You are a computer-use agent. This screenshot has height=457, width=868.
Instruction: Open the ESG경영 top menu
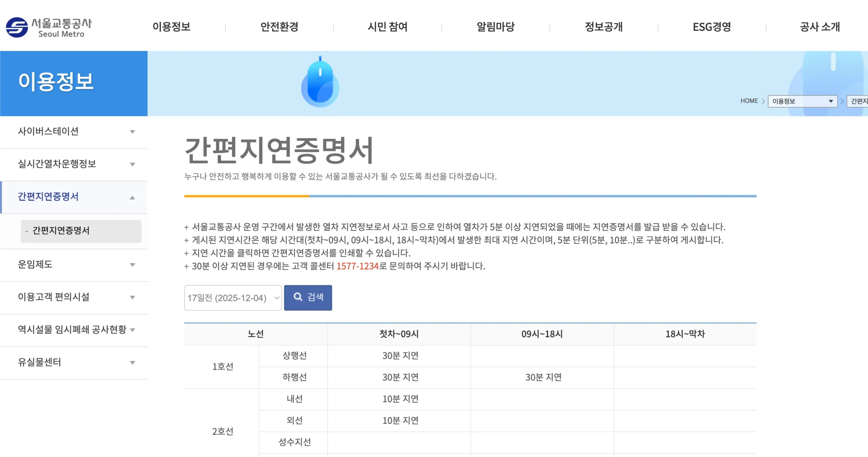(712, 27)
